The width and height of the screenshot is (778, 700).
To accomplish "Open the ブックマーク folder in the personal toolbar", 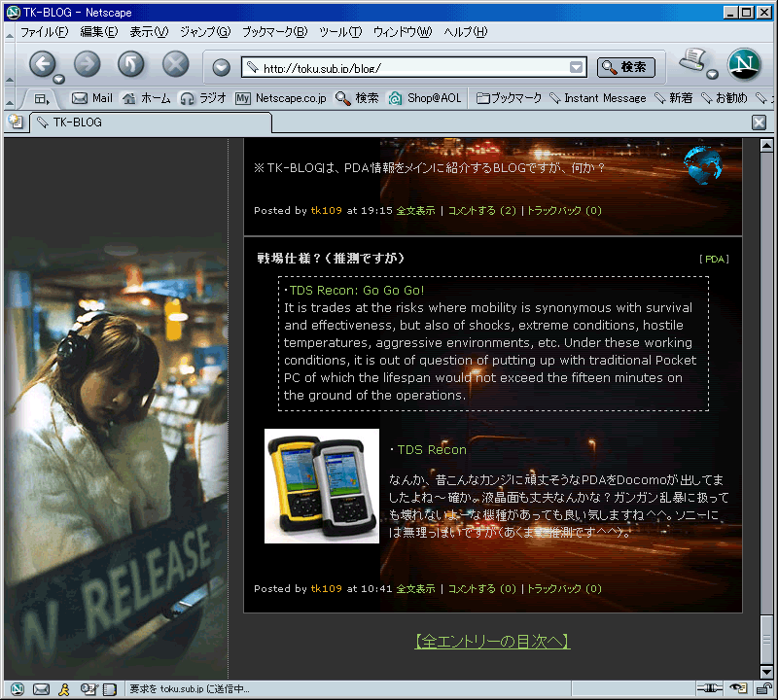I will [x=509, y=98].
